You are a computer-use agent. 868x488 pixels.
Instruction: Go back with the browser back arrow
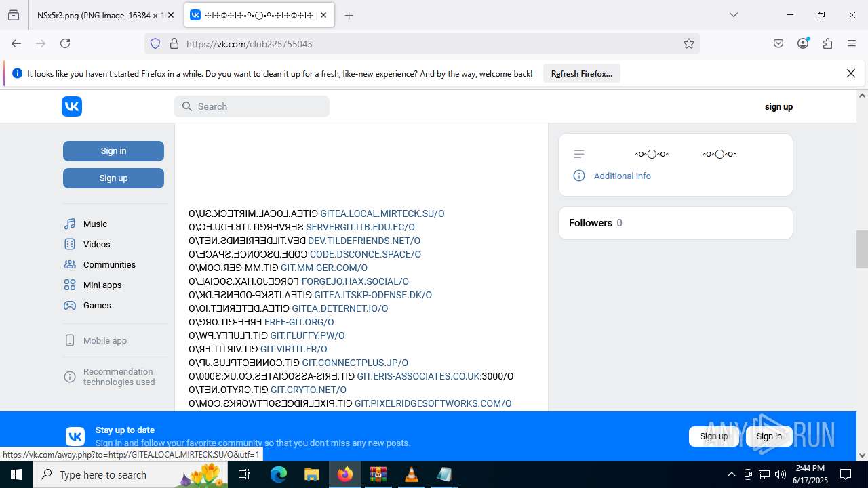[x=16, y=43]
